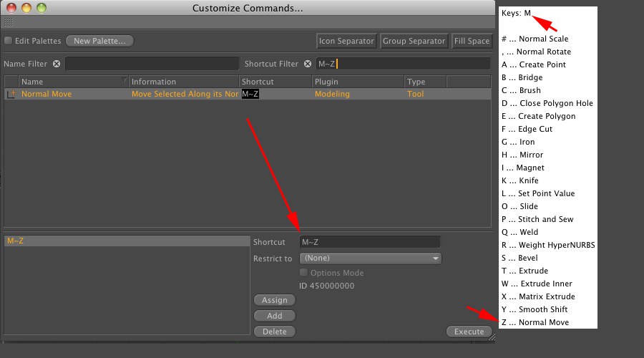Choose G ... Iron in the keys popup
The height and width of the screenshot is (358, 644).
coord(518,142)
